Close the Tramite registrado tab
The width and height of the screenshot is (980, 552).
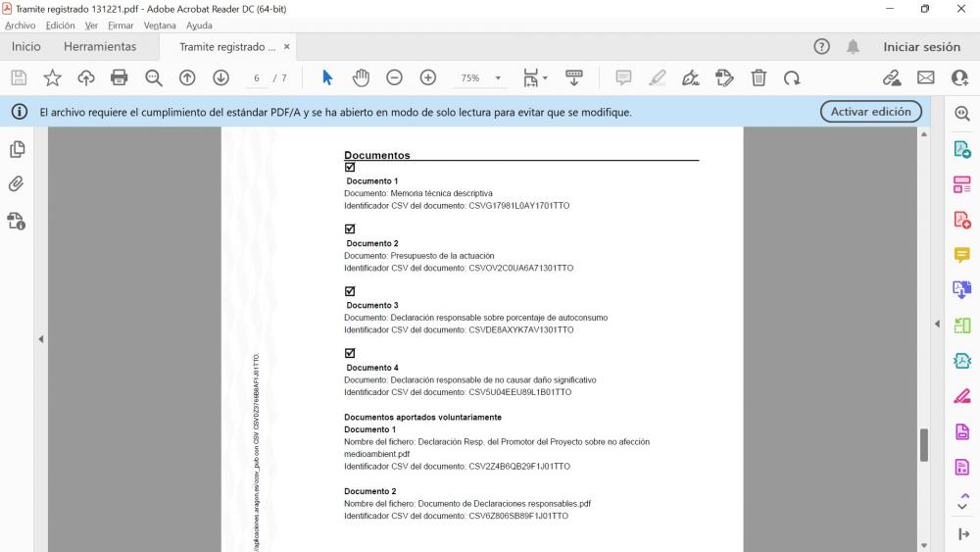pyautogui.click(x=287, y=47)
